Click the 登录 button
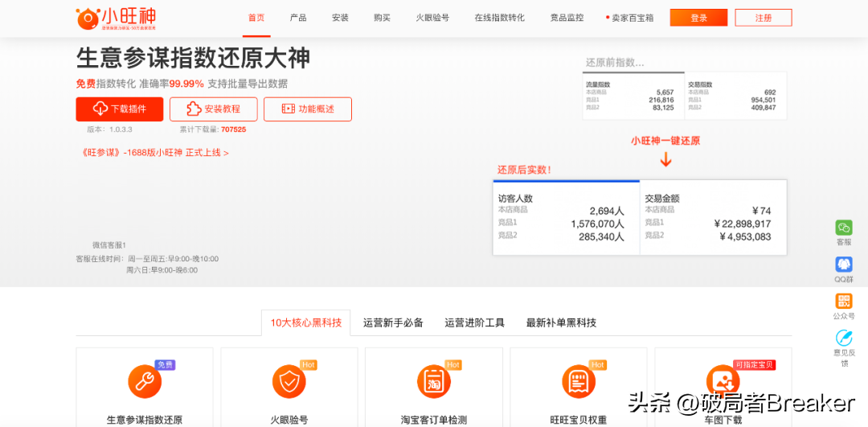Viewport: 868px width, 427px height. (x=698, y=18)
